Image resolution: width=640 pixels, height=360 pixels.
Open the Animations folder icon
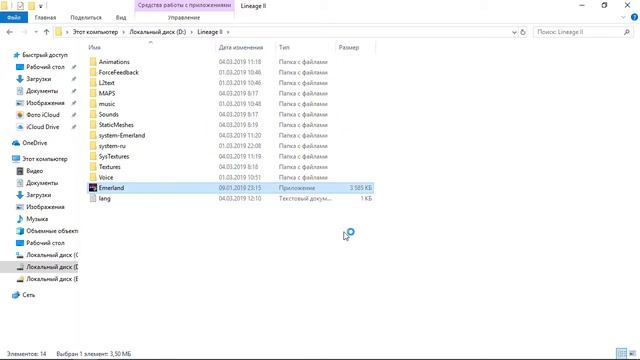[x=93, y=62]
